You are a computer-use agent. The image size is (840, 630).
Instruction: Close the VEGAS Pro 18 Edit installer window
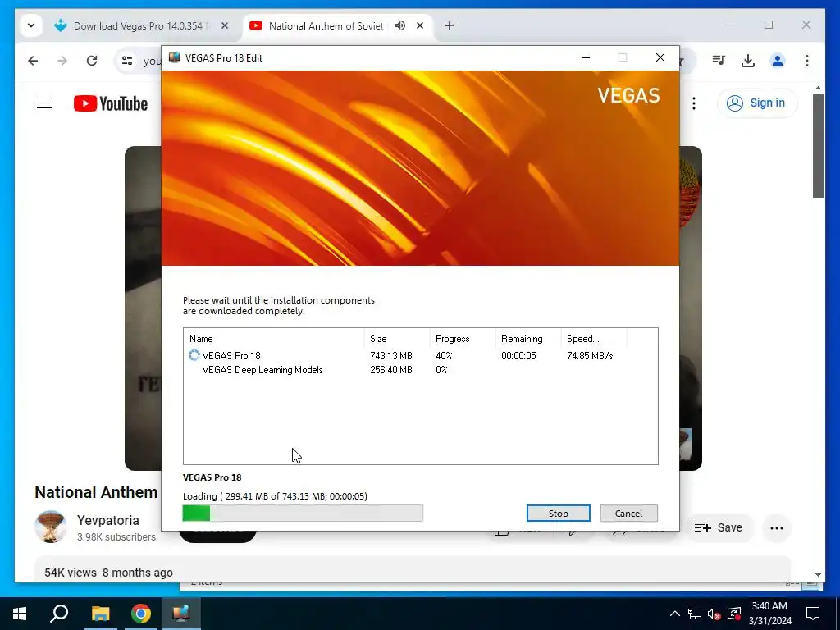(660, 58)
